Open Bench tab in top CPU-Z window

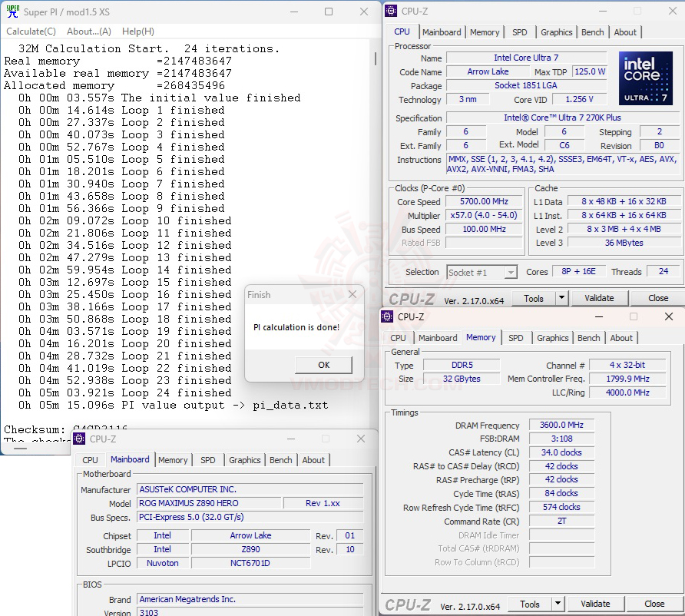[x=592, y=32]
